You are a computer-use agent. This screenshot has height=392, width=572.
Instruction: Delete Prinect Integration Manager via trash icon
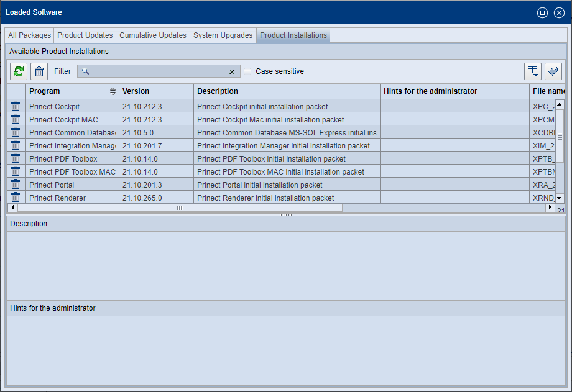pos(15,145)
